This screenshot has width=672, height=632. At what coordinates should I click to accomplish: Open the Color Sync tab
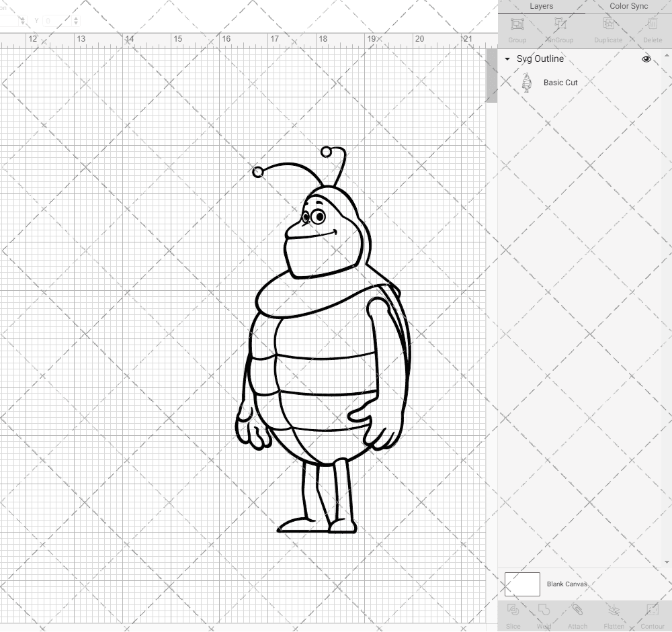[629, 7]
